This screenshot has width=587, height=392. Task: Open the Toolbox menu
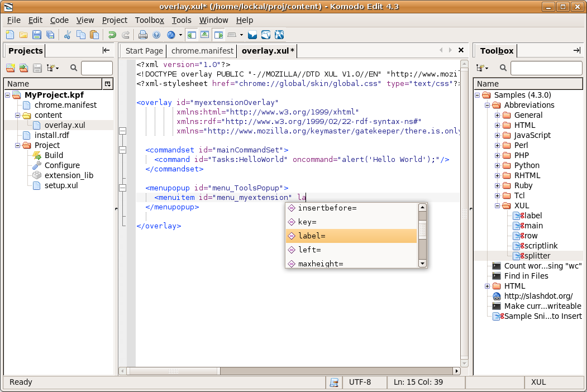coord(149,20)
